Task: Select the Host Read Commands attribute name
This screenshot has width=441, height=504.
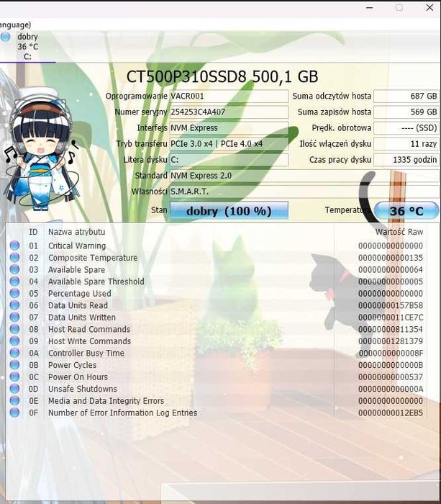Action: [89, 329]
